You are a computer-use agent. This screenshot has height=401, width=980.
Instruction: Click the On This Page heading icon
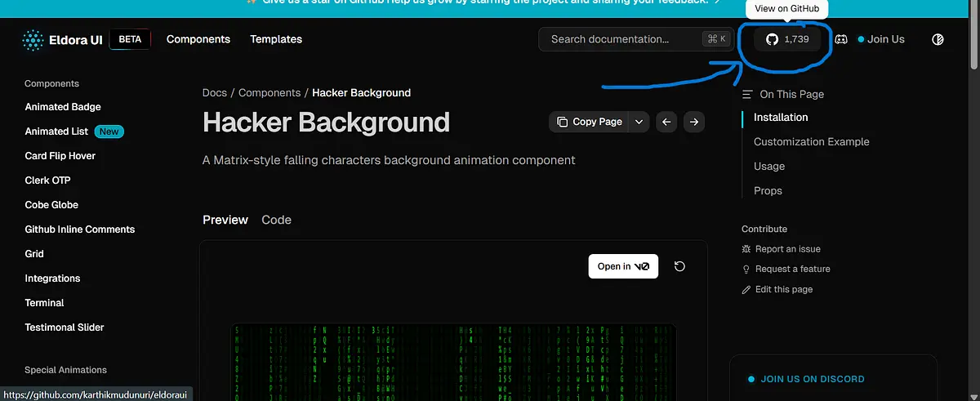pos(747,95)
